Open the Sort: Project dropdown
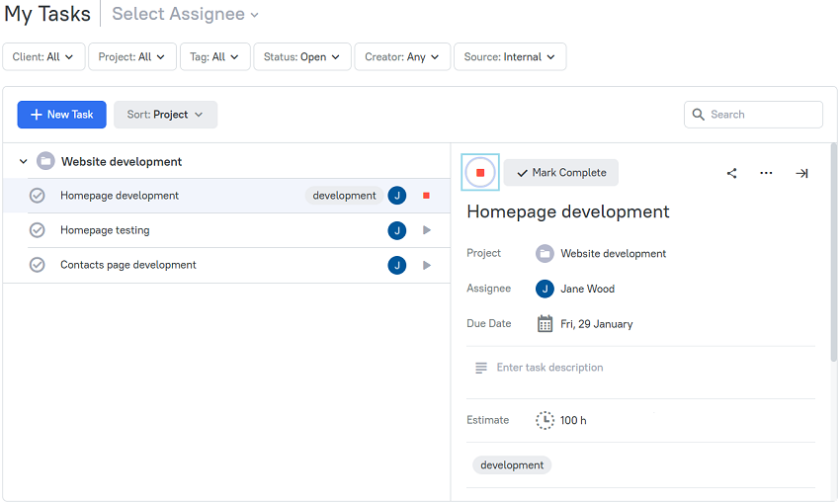This screenshot has width=840, height=504. click(x=166, y=115)
